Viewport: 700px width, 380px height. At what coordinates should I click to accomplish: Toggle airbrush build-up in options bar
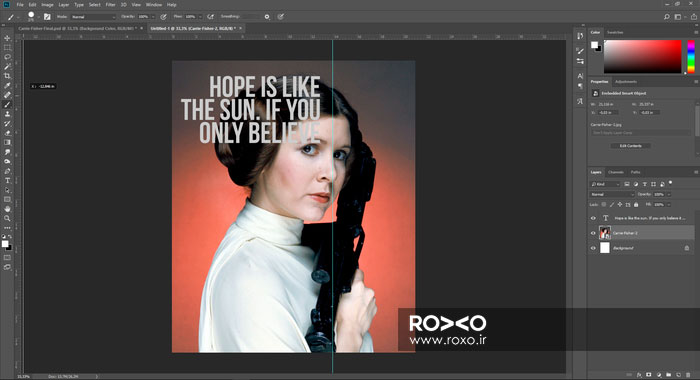210,17
